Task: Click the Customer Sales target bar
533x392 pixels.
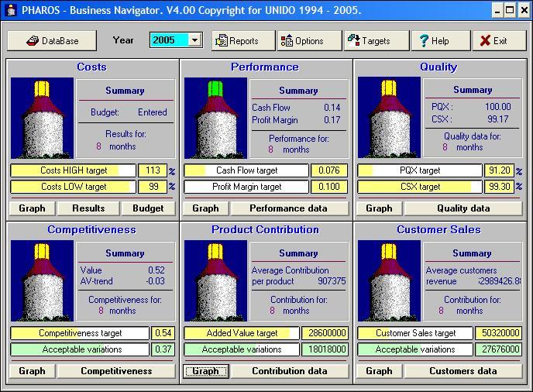Action: pos(415,333)
